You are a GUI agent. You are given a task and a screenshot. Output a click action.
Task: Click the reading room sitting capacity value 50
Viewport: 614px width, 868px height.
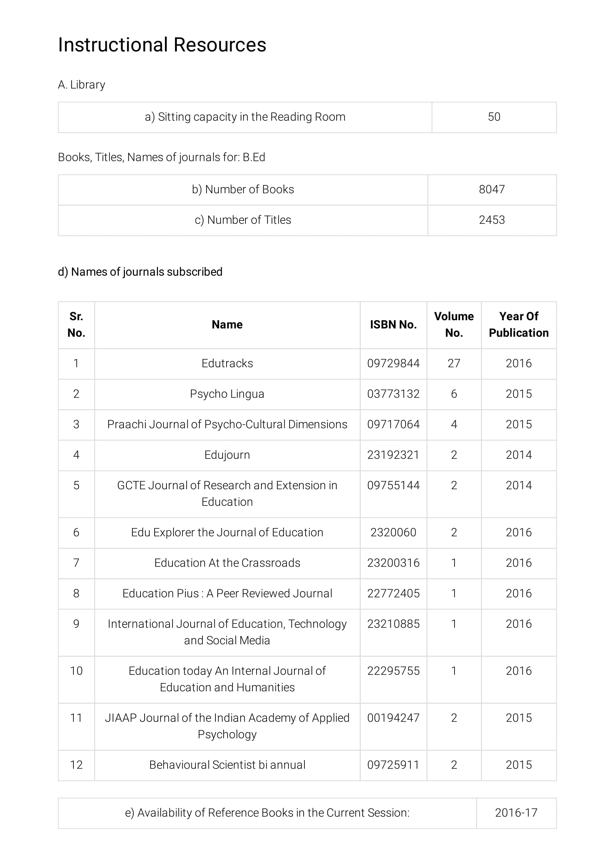tap(494, 117)
